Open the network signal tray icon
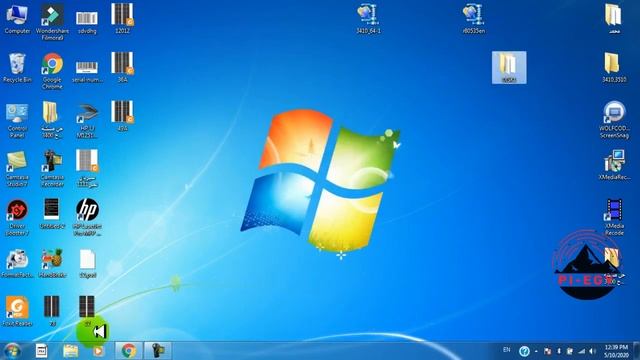The width and height of the screenshot is (640, 360). coord(582,351)
